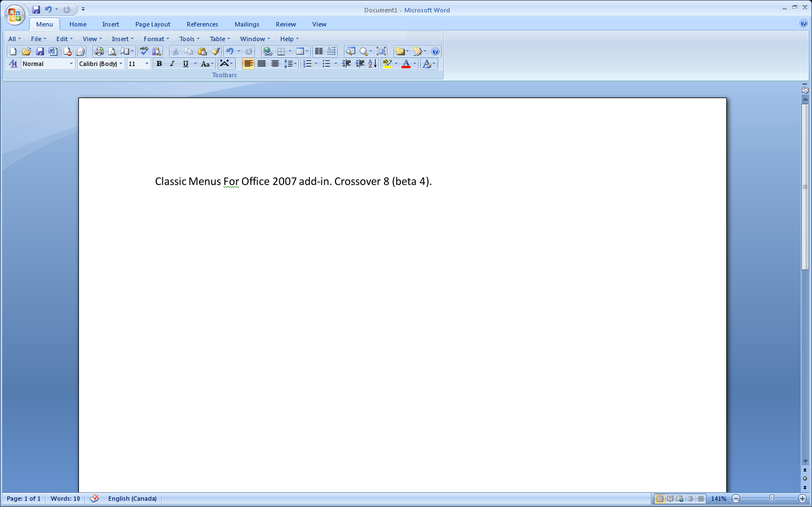Open the Normal style dropdown

(71, 64)
